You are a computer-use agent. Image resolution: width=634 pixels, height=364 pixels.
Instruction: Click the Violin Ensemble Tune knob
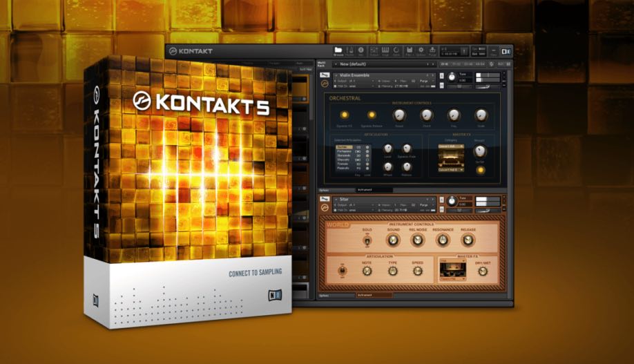(x=452, y=77)
